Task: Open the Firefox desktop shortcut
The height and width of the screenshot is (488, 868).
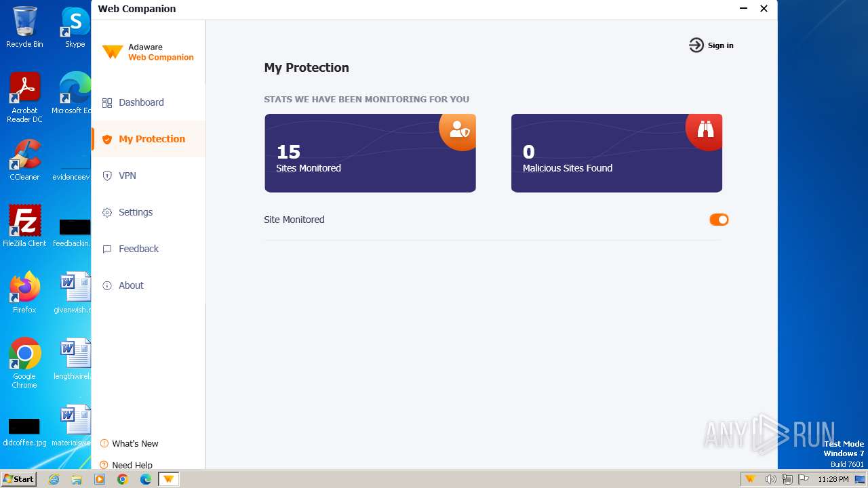Action: coord(24,292)
